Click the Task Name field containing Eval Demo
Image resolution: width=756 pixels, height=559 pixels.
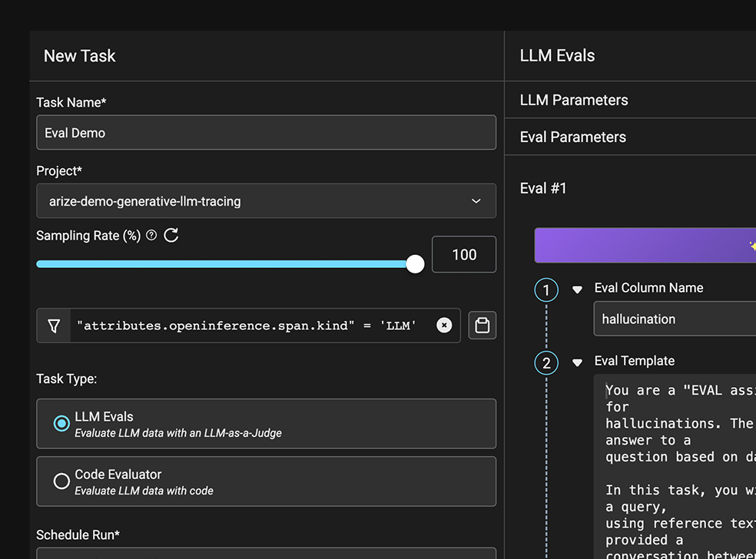tap(266, 133)
